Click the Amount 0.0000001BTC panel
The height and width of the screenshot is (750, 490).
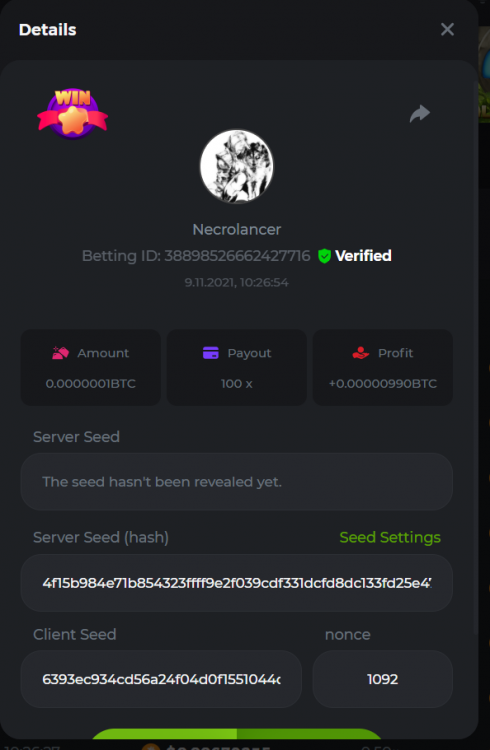coord(90,367)
